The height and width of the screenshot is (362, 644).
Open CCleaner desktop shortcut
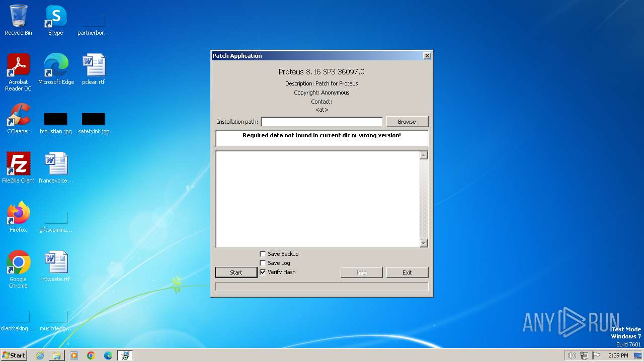click(x=18, y=119)
